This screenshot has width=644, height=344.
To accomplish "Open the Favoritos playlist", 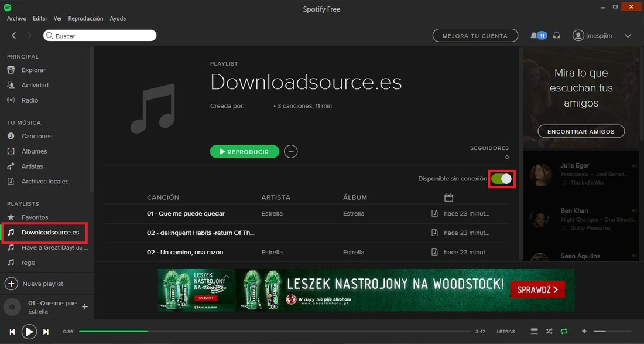I will pos(35,217).
